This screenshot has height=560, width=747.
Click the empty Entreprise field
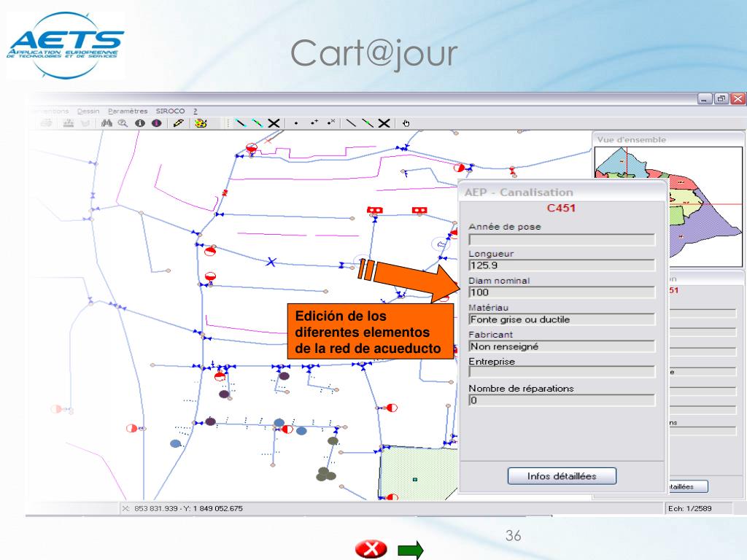tap(562, 372)
